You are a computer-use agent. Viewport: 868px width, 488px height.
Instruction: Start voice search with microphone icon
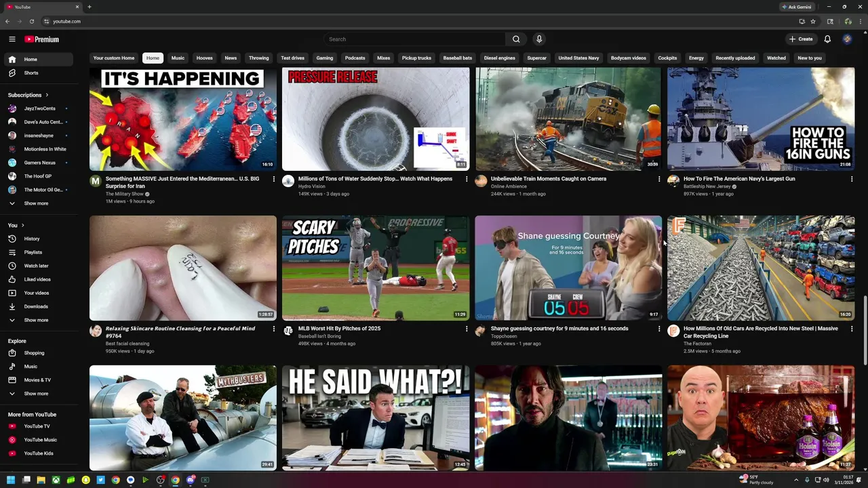tap(539, 39)
